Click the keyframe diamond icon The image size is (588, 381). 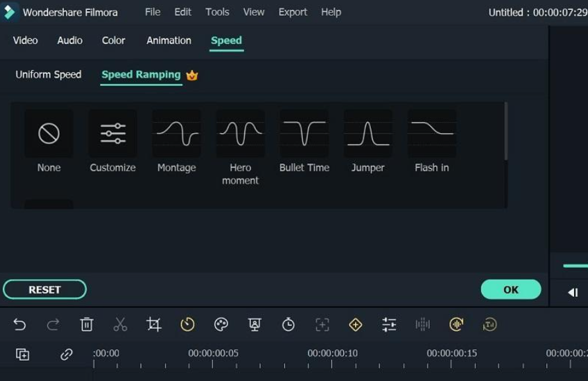(x=355, y=324)
